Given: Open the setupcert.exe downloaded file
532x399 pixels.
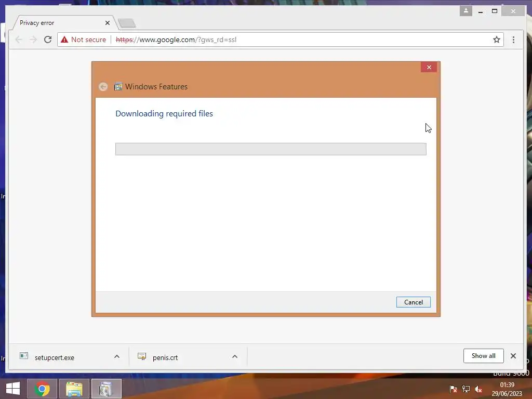Looking at the screenshot, I should point(54,357).
